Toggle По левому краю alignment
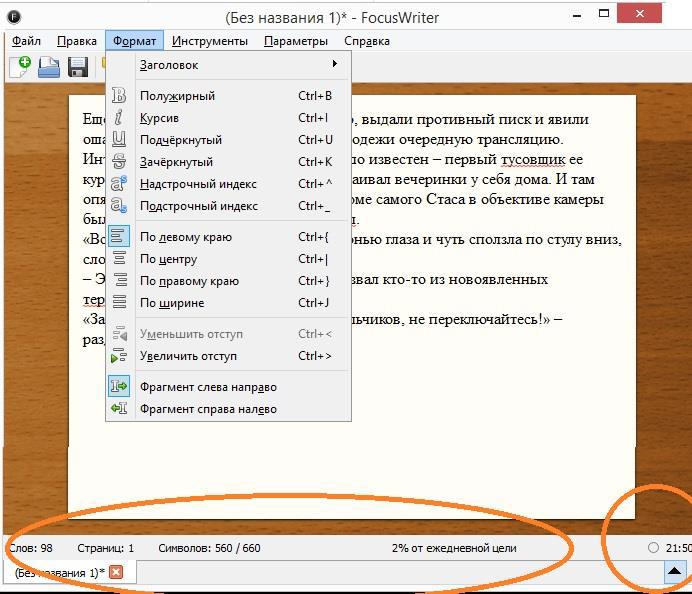 coord(185,237)
